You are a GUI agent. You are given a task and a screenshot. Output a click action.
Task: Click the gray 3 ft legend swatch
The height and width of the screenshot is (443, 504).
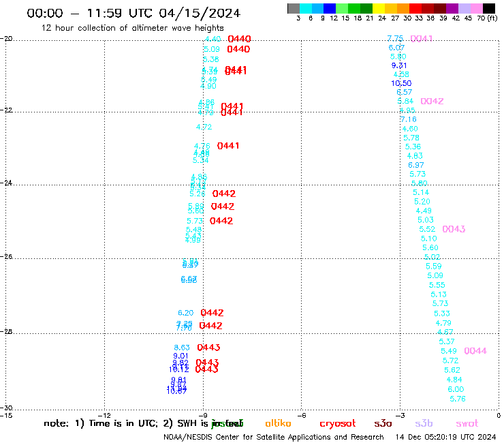click(x=294, y=9)
